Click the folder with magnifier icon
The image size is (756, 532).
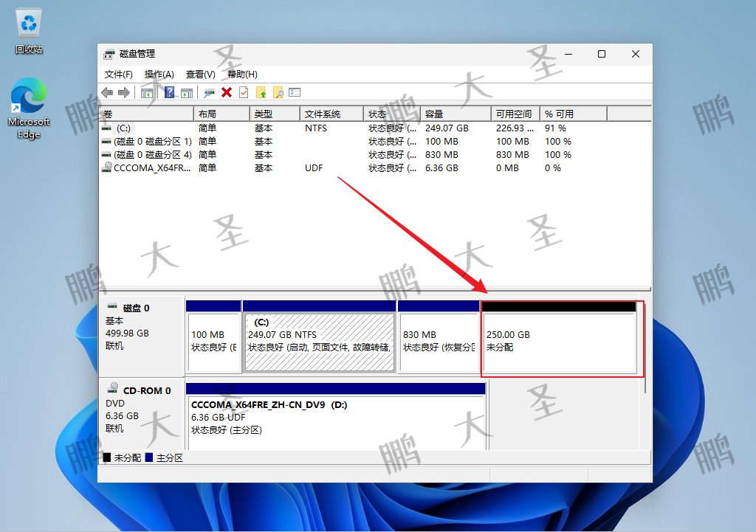tap(278, 92)
